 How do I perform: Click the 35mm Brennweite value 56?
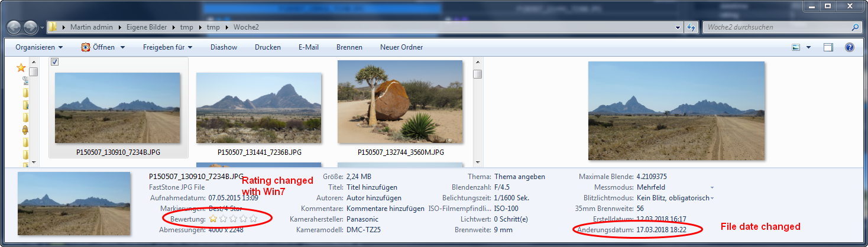click(x=640, y=209)
